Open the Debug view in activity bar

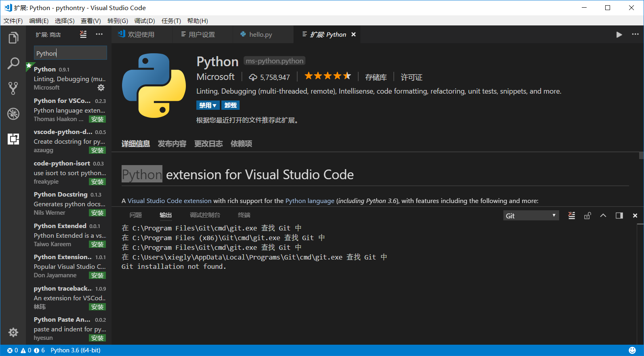click(13, 114)
